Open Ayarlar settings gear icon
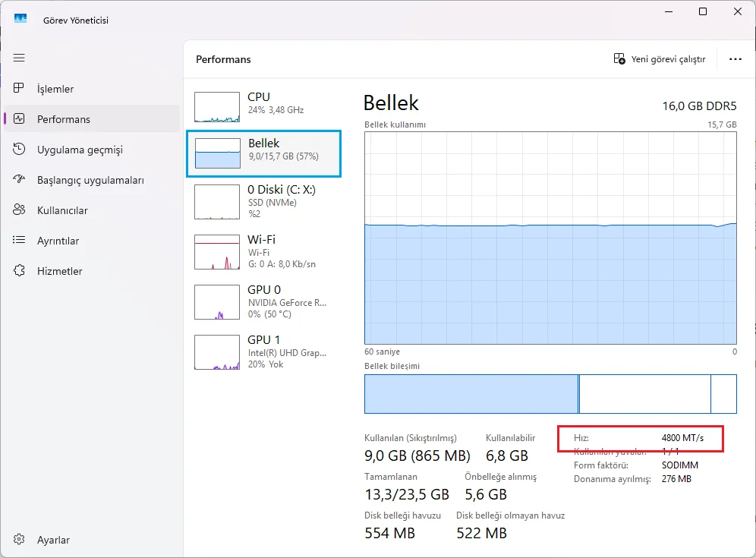Image resolution: width=756 pixels, height=558 pixels. [19, 539]
